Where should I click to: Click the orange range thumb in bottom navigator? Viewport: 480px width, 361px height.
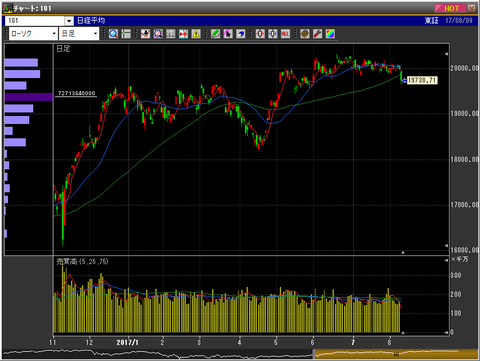pos(396,354)
